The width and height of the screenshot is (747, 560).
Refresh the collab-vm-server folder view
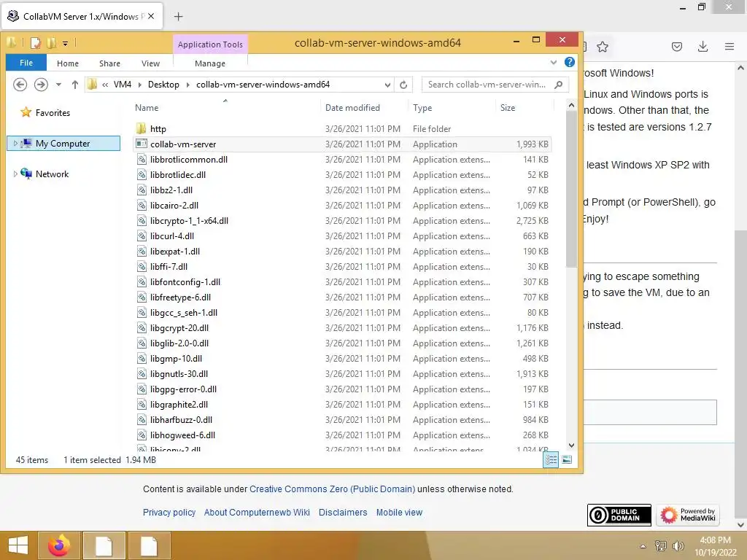point(403,85)
